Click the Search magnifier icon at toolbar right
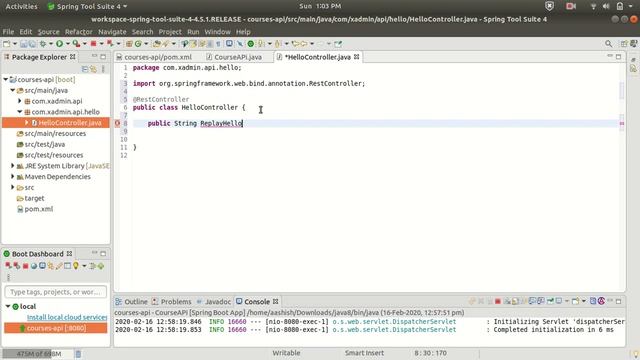The width and height of the screenshot is (640, 360). pyautogui.click(x=609, y=44)
